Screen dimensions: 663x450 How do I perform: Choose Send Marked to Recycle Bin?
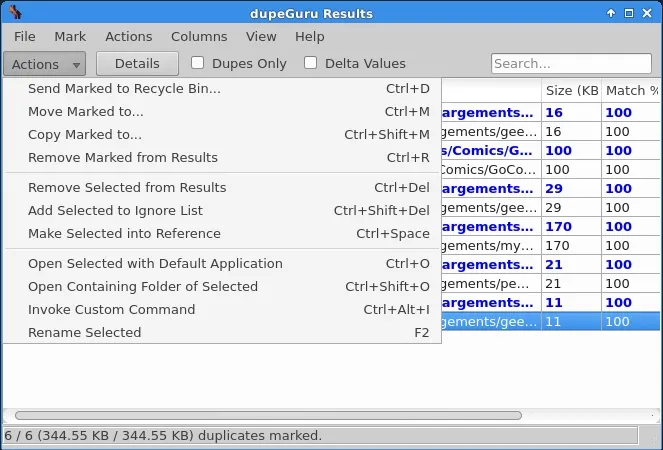pyautogui.click(x=124, y=89)
